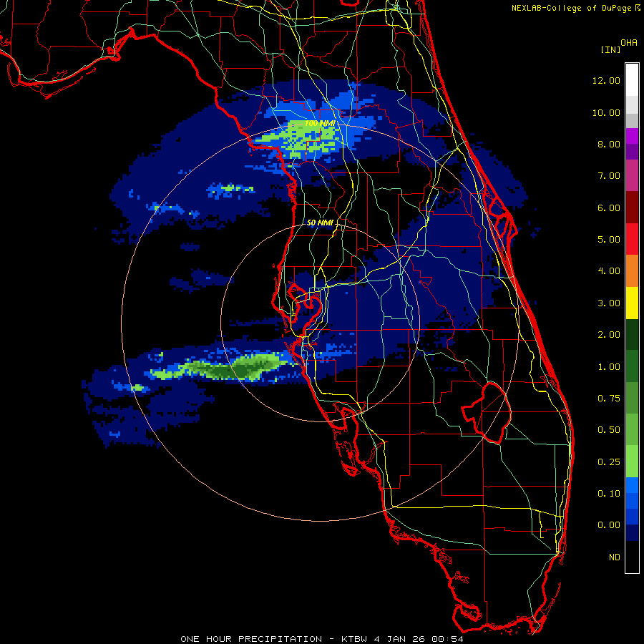Click the OHA product label

click(x=629, y=43)
